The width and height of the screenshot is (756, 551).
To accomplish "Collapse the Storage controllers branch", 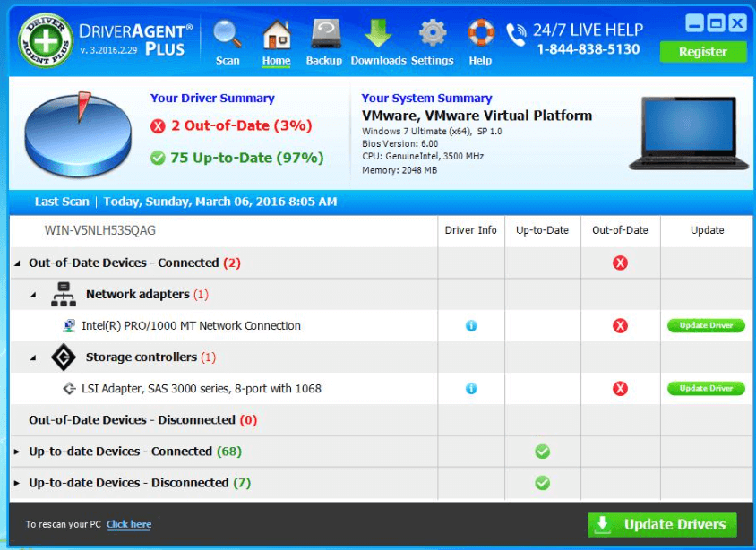I will (33, 357).
